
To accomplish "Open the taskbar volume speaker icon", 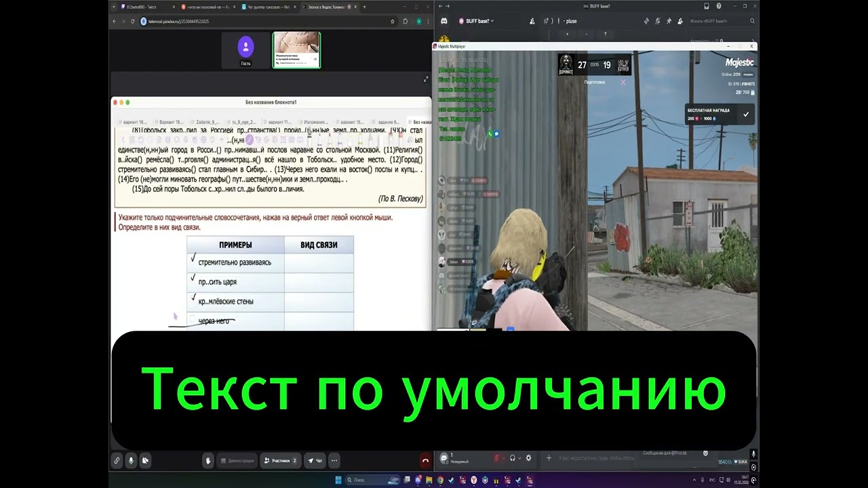I will 728,480.
